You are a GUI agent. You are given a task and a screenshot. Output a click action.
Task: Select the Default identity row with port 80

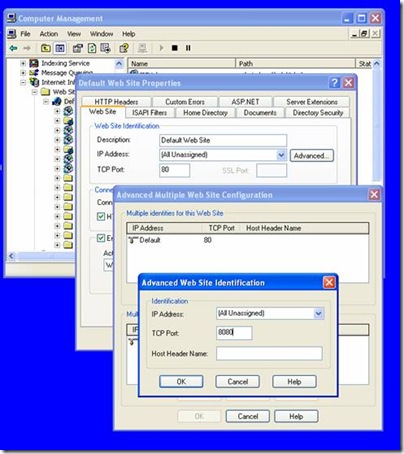coord(248,240)
